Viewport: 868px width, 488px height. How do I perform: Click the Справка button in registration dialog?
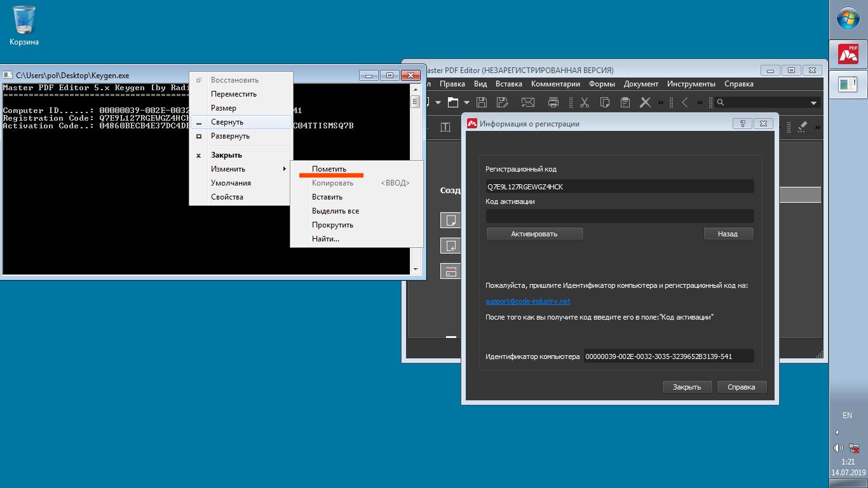742,387
